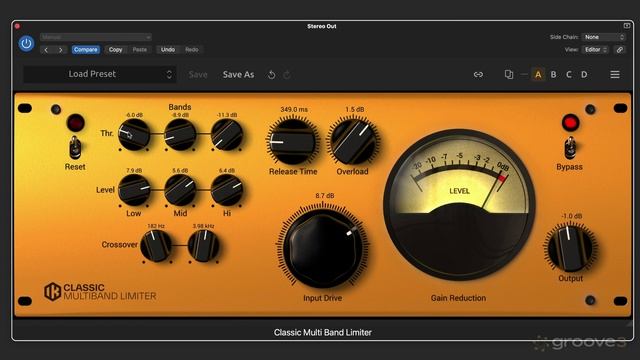640x360 pixels.
Task: Click the plugin redo arrow icon
Action: [287, 75]
